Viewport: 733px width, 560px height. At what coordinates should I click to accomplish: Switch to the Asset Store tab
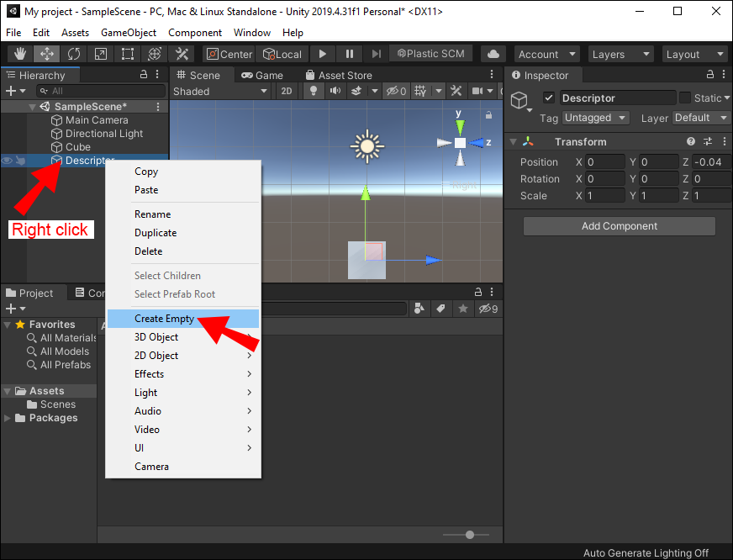coord(339,76)
